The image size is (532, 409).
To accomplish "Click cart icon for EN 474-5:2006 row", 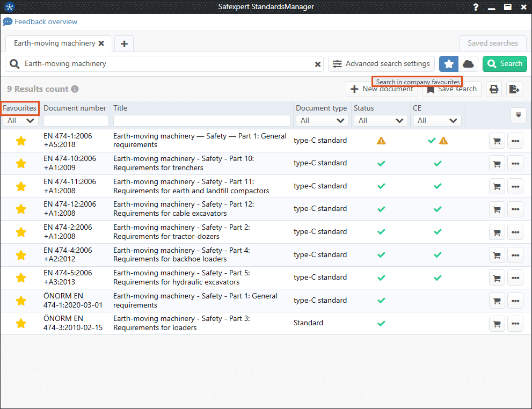I will click(x=497, y=277).
